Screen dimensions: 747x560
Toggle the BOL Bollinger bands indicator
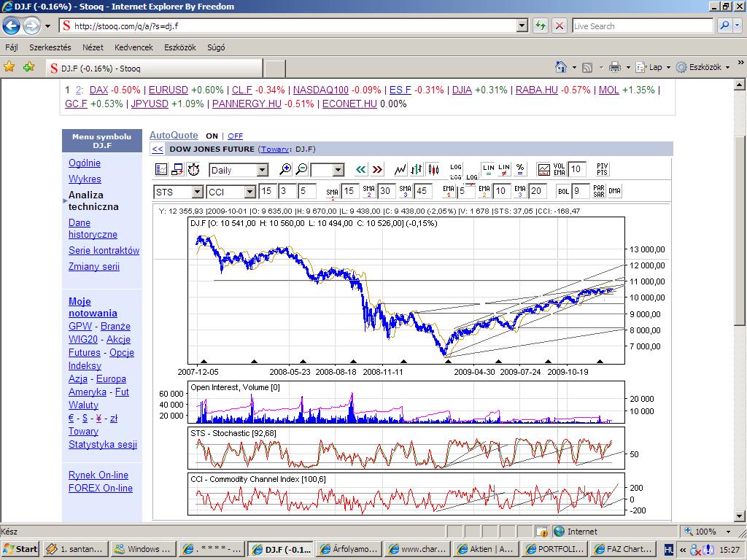click(564, 192)
